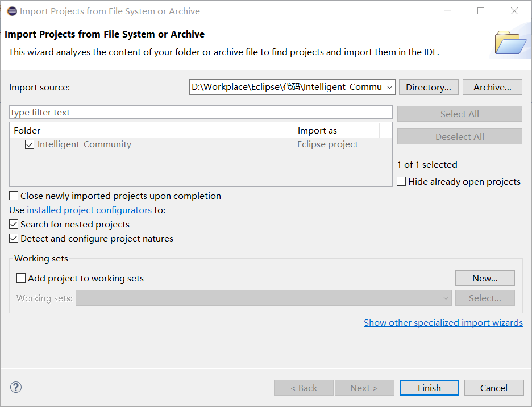The height and width of the screenshot is (407, 532).
Task: Click Finish to import the project
Action: (429, 388)
